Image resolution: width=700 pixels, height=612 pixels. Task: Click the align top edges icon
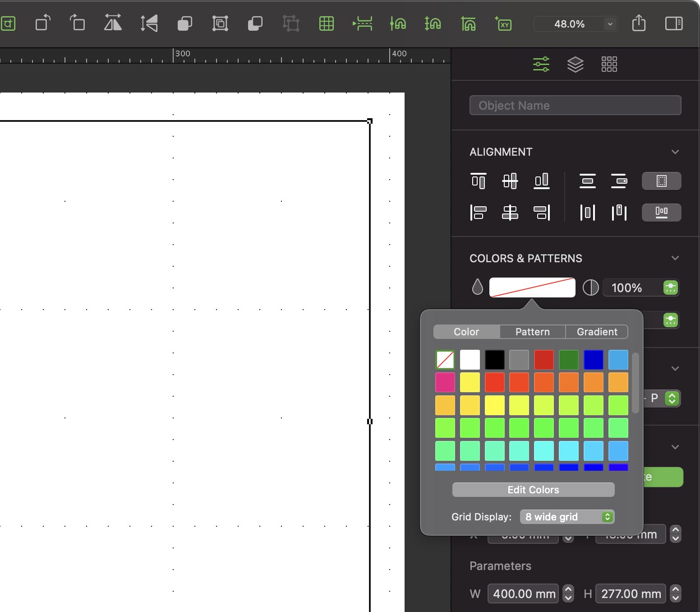(478, 181)
